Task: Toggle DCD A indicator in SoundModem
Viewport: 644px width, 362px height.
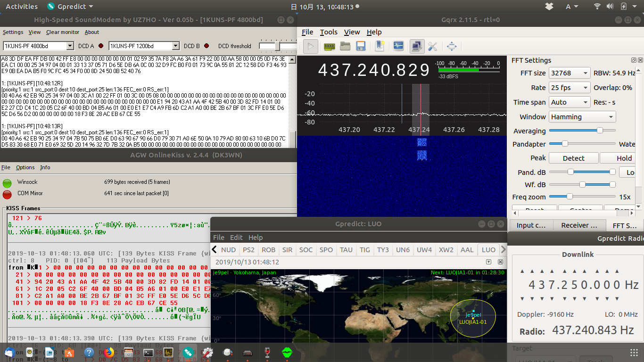Action: coord(100,46)
